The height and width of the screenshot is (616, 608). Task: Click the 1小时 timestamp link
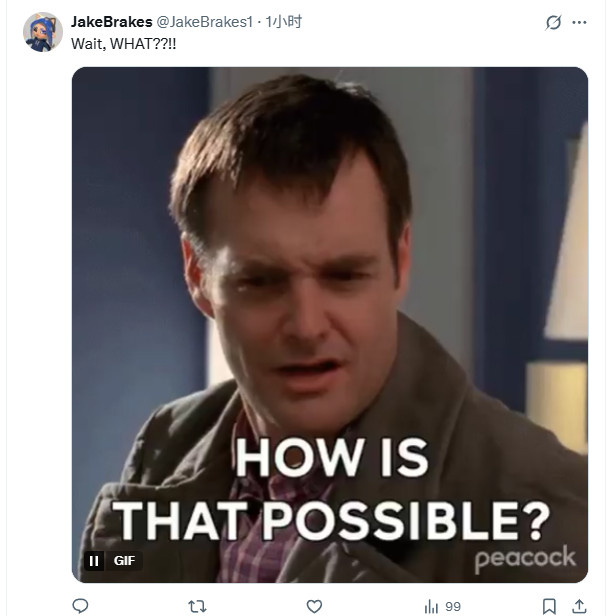284,22
